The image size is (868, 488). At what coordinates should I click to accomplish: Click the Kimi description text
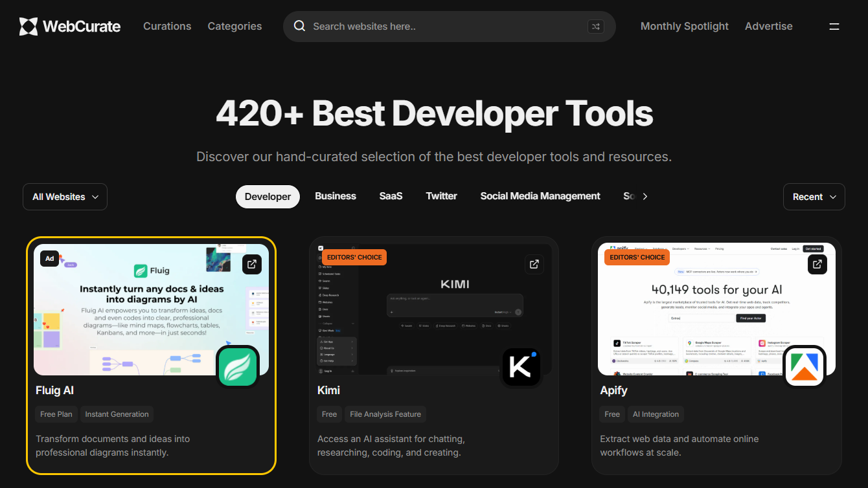[391, 446]
